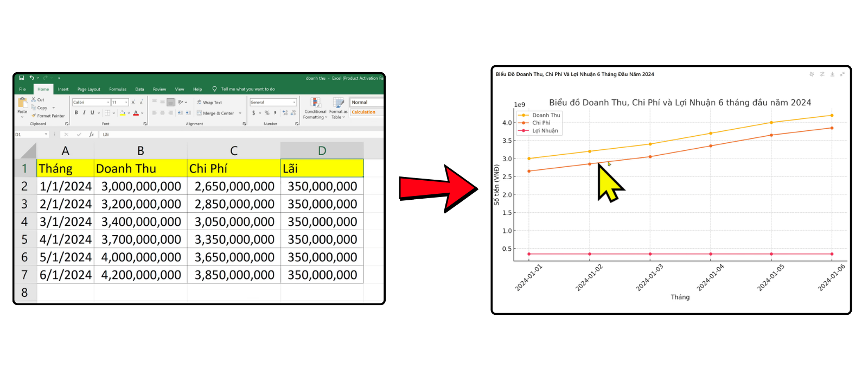Decrease font size with the smaller A icon
Screen dimensions: 868x380
coord(141,102)
